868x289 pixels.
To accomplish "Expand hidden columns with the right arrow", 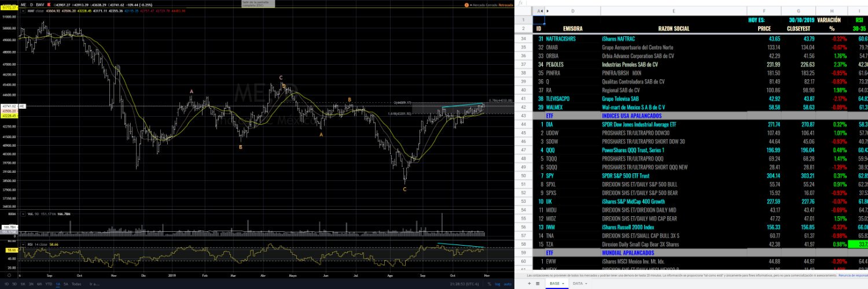I will coord(547,11).
